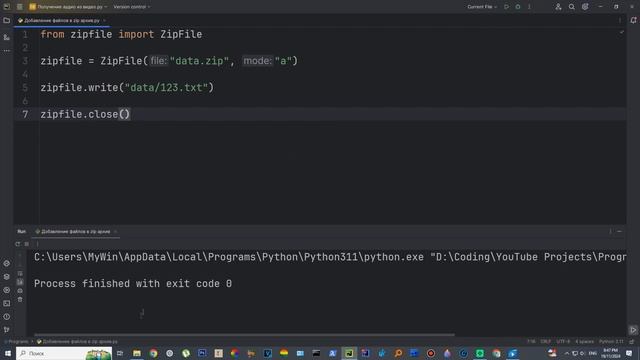Show more tool windows via the ellipsis

pyautogui.click(x=7, y=51)
